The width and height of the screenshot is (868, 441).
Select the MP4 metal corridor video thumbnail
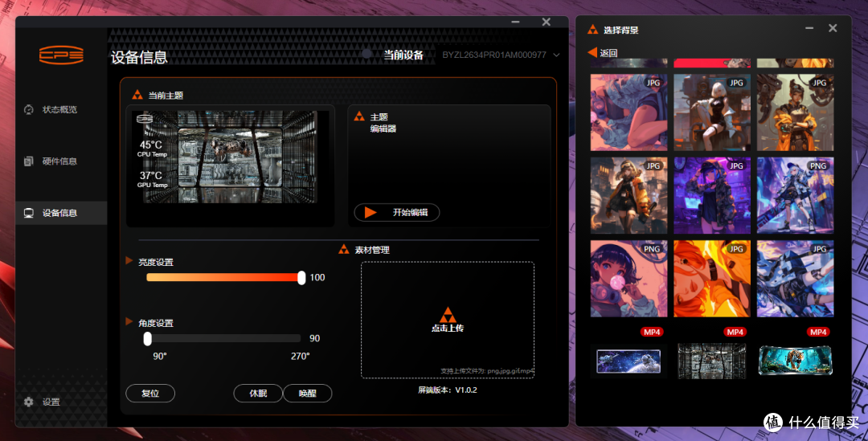(712, 361)
